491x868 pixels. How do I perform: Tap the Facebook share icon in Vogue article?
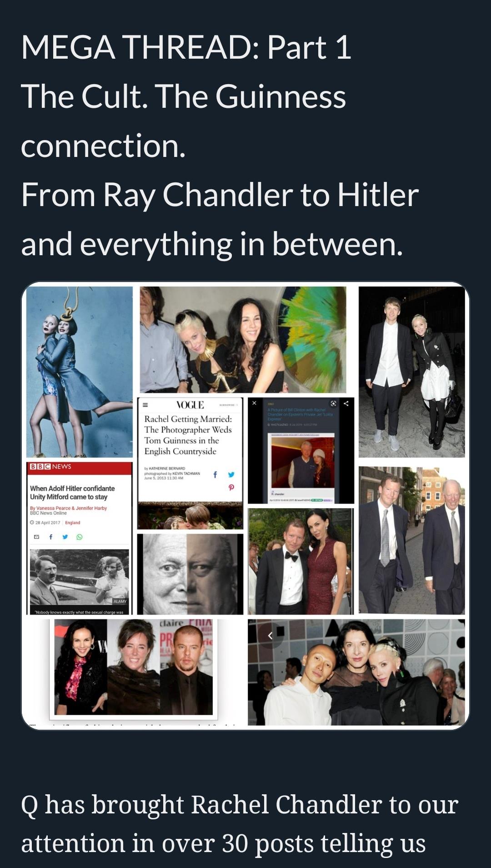[215, 474]
